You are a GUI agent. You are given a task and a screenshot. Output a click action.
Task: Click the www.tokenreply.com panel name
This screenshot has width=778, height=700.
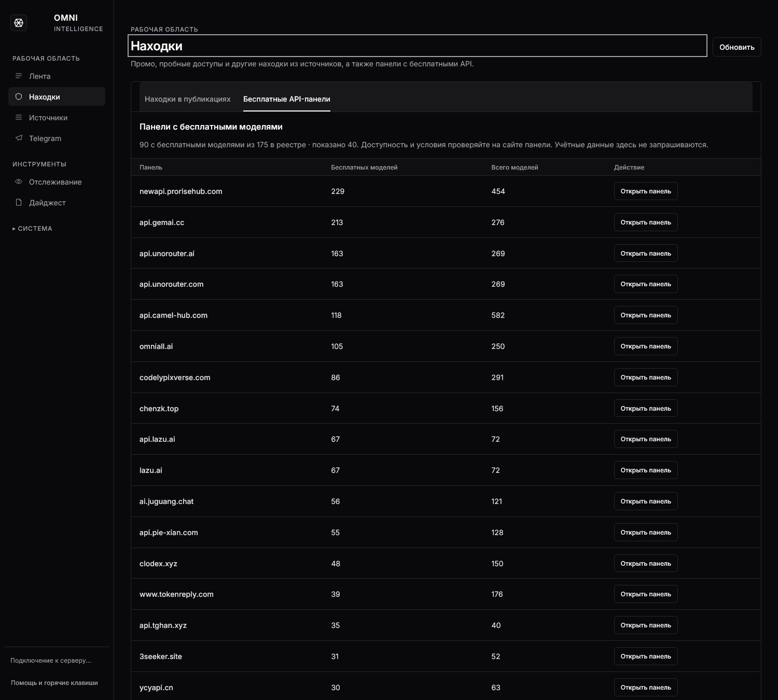[176, 594]
